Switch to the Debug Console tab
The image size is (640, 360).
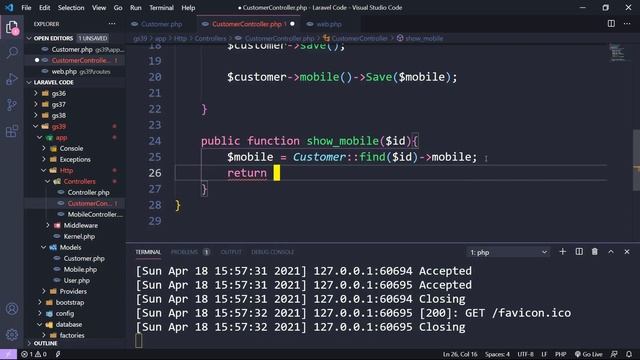[272, 252]
